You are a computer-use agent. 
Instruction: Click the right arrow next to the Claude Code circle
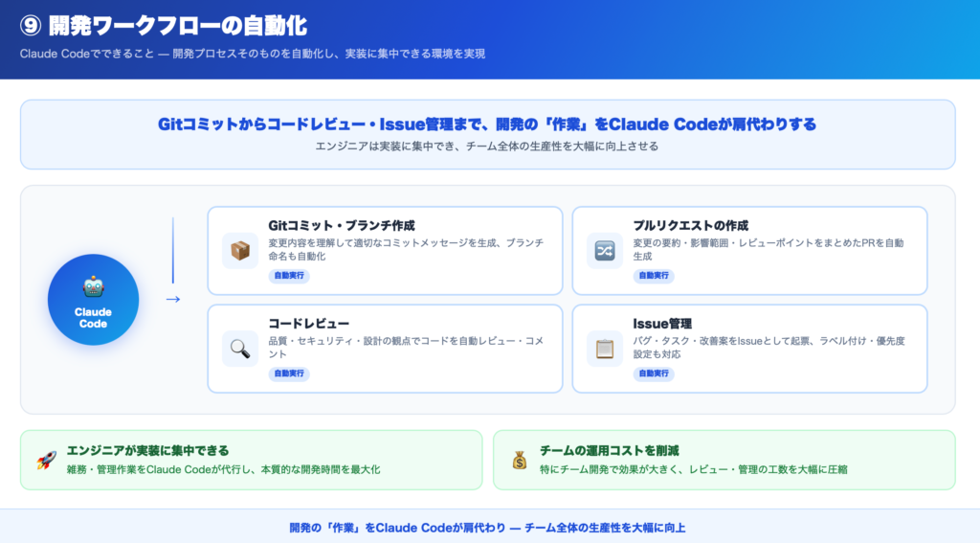pyautogui.click(x=173, y=299)
